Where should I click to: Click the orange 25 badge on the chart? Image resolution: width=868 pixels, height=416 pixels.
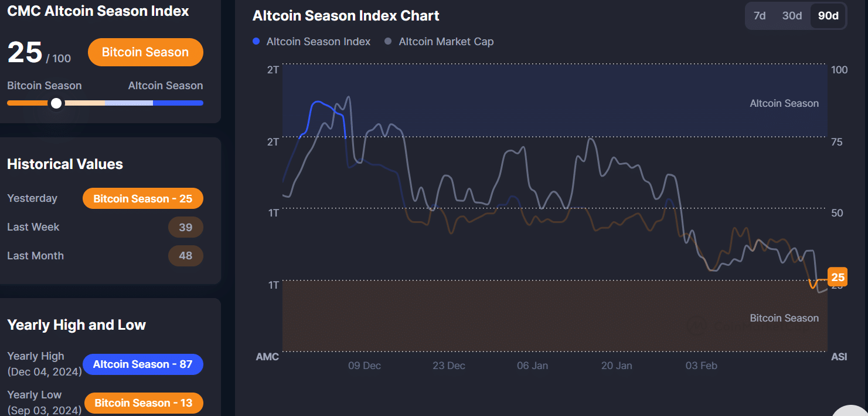837,276
